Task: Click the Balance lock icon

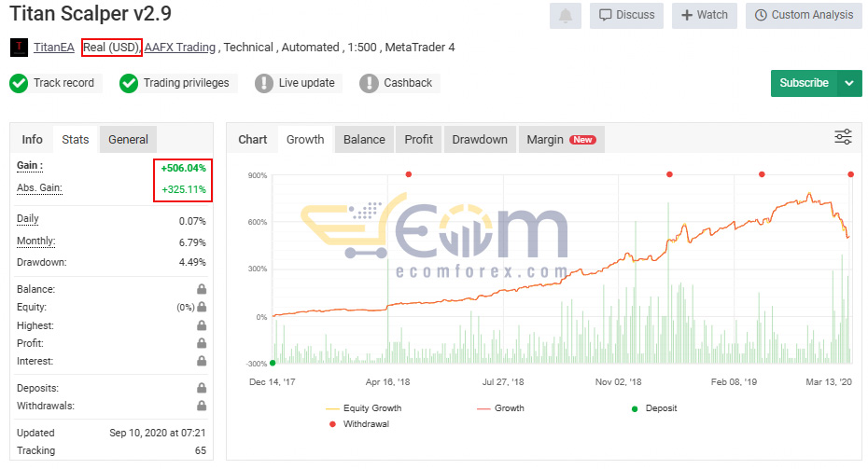Action: coord(202,289)
